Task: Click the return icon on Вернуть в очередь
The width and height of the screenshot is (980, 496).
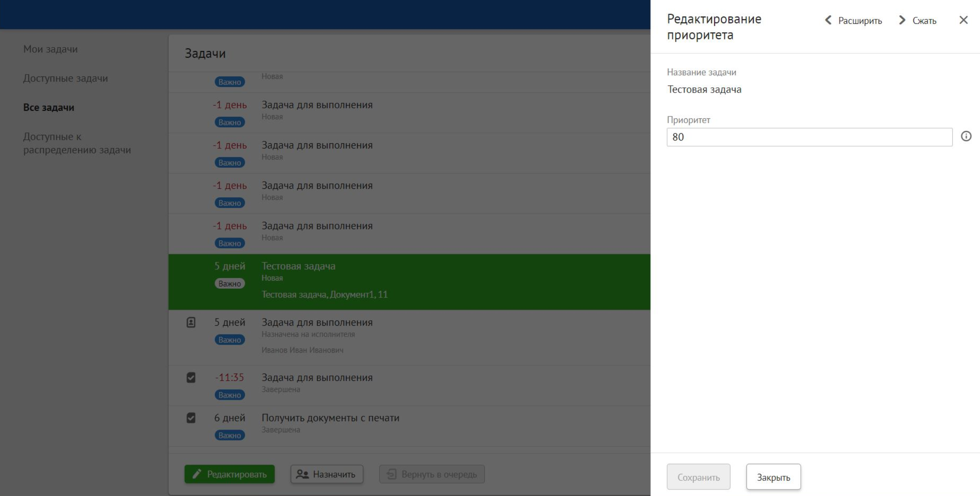Action: pyautogui.click(x=391, y=474)
